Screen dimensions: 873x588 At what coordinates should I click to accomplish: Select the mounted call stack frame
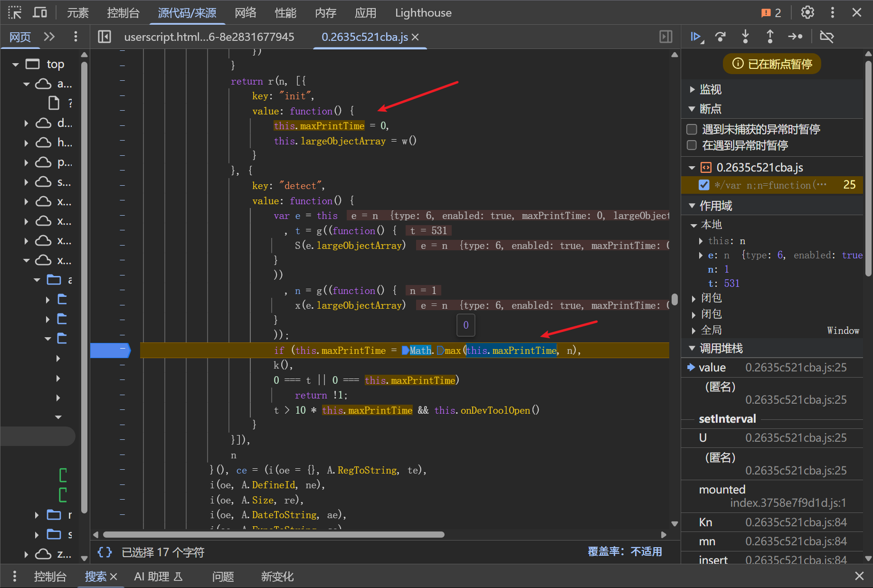click(722, 490)
